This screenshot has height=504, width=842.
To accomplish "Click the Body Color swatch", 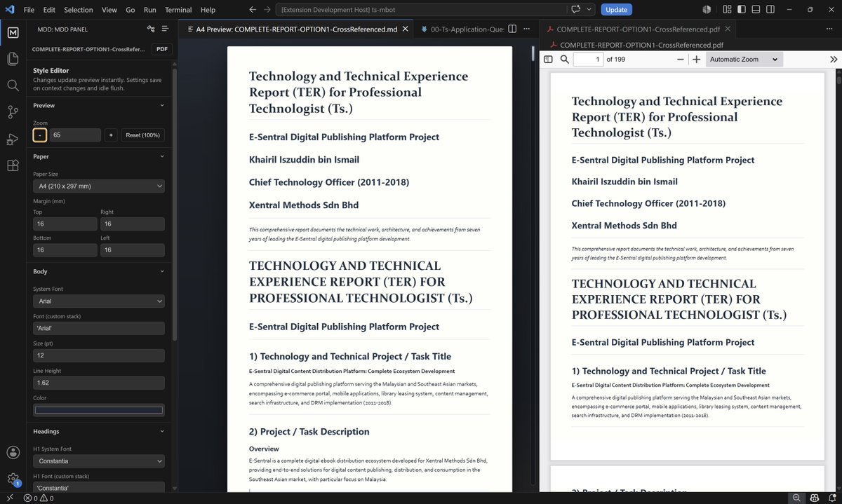I will [99, 410].
